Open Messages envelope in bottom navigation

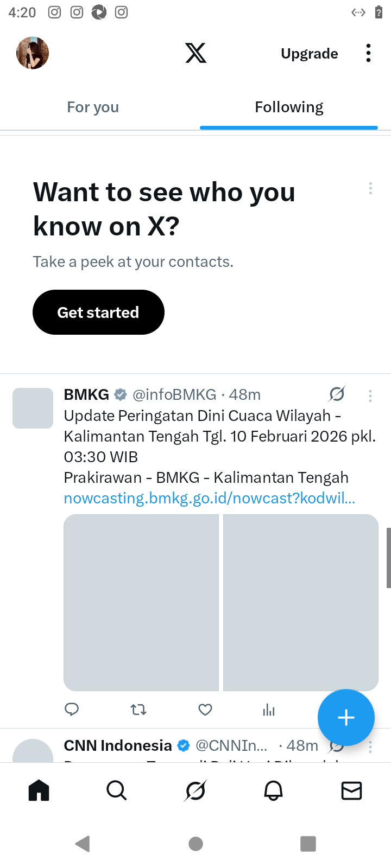tap(351, 790)
